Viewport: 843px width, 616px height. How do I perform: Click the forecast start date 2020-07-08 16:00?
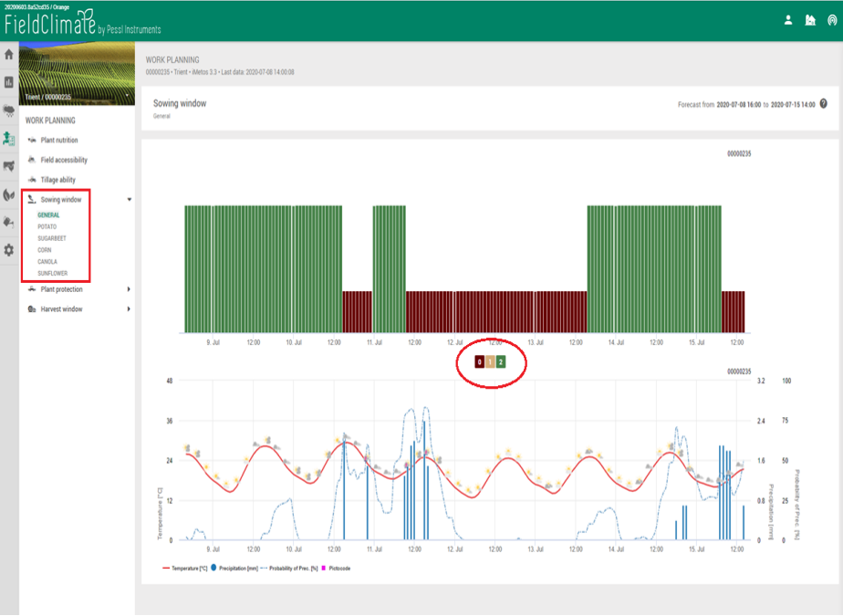click(x=739, y=104)
